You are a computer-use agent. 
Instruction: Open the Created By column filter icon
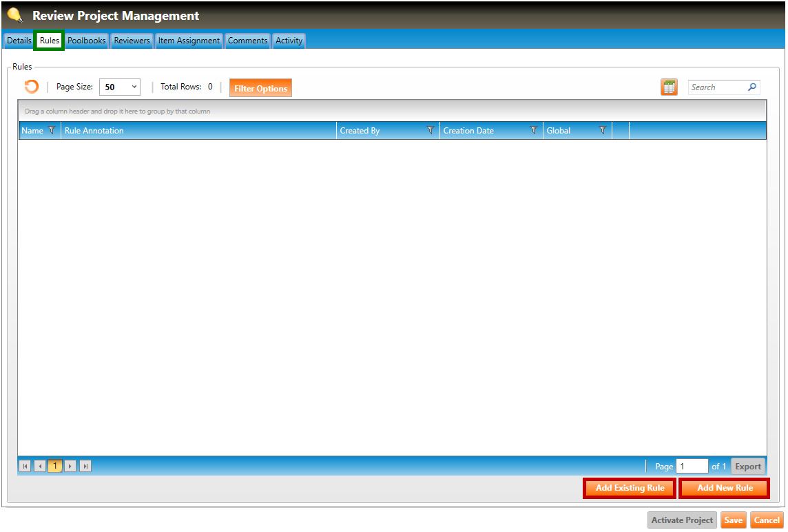[431, 131]
